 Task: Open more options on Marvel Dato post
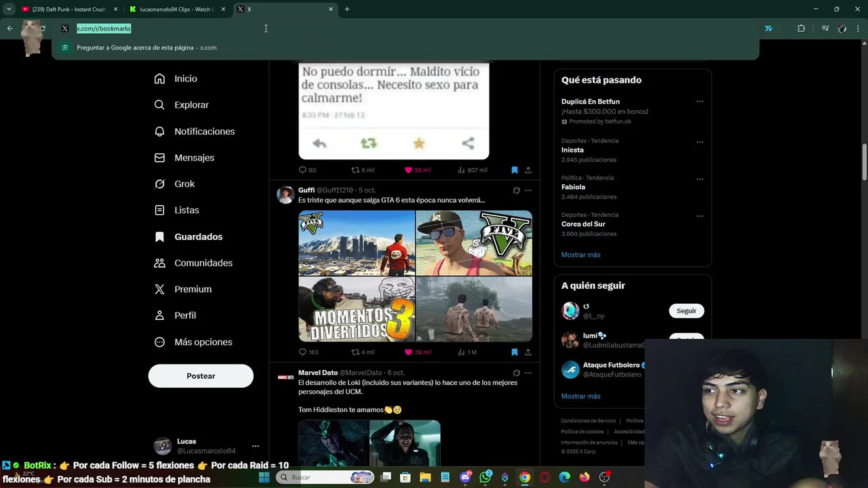pyautogui.click(x=528, y=373)
